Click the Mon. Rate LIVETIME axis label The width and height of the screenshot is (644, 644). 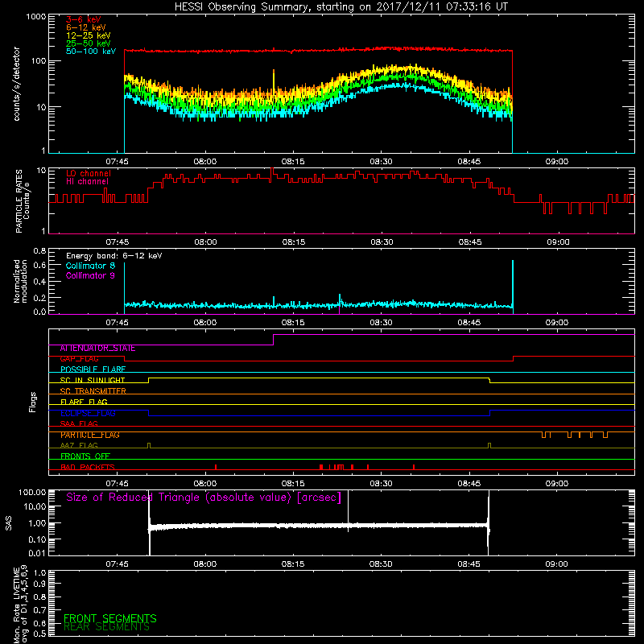(20, 605)
